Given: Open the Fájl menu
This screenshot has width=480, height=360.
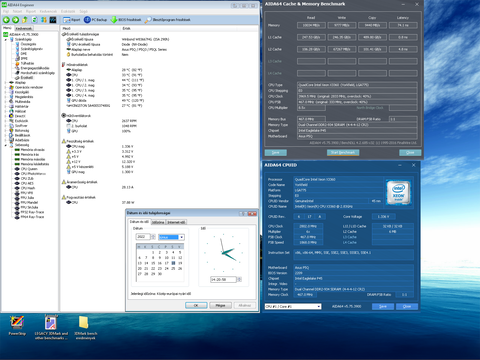Looking at the screenshot, I should 6,11.
